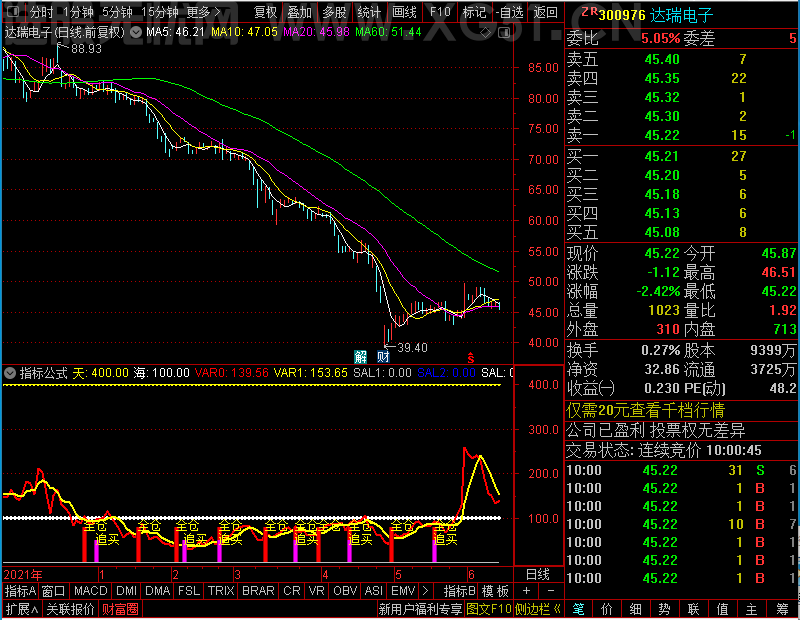Select the OBV indicator tab
The height and width of the screenshot is (620, 800).
(x=345, y=591)
